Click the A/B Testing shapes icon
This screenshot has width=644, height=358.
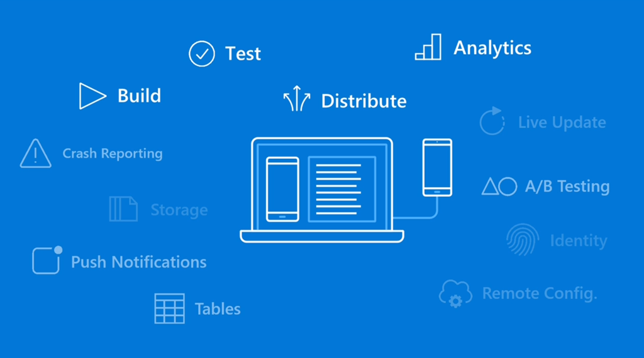point(499,187)
